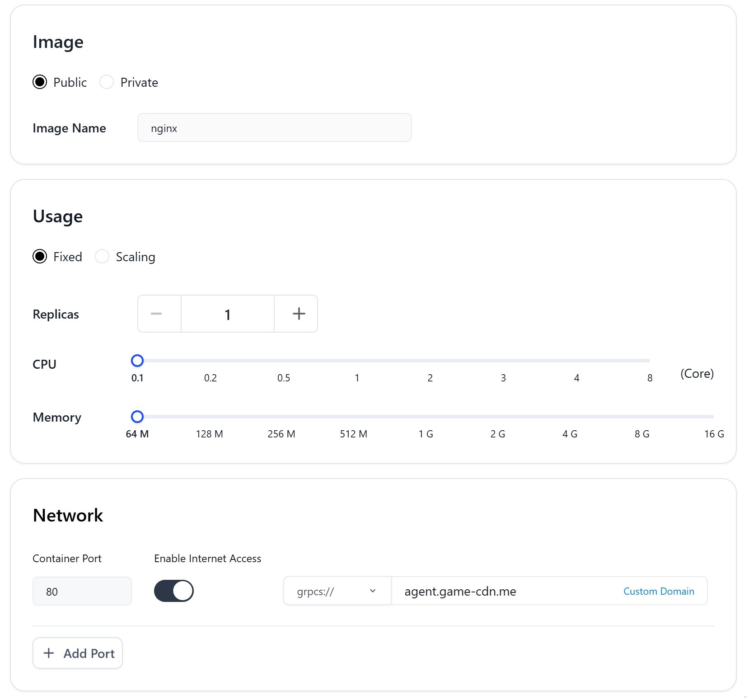749x700 pixels.
Task: Open the grpcs:// protocol dropdown
Action: pos(337,591)
